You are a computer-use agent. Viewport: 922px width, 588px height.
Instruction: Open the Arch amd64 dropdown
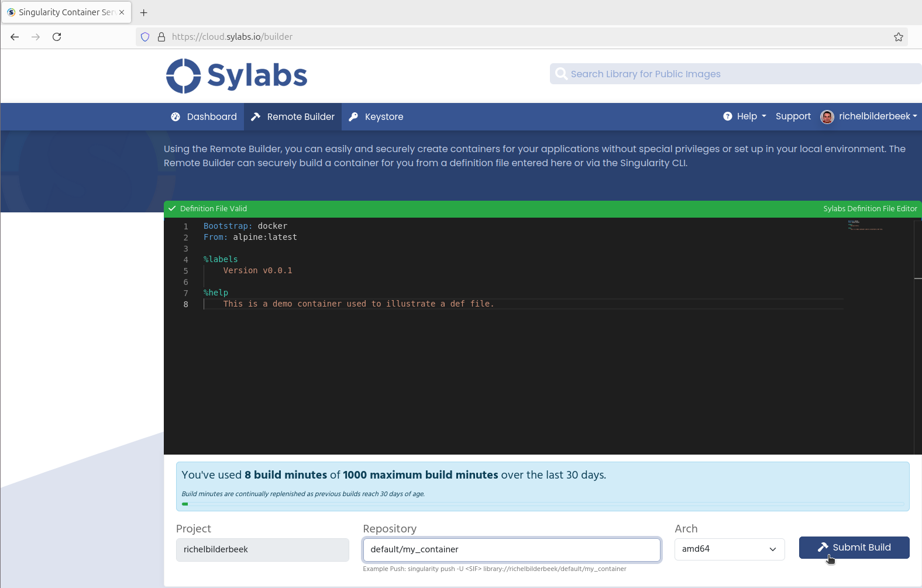click(729, 549)
